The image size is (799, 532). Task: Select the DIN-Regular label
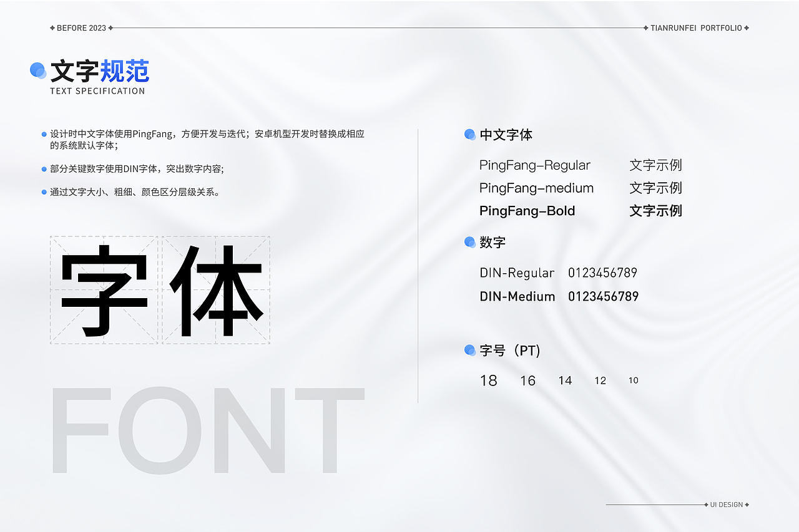[517, 273]
